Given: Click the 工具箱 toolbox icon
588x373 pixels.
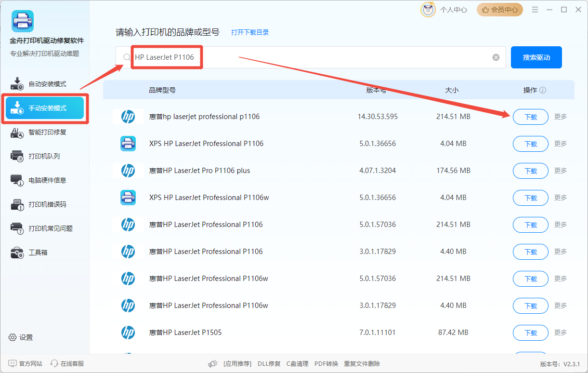Looking at the screenshot, I should pos(17,253).
